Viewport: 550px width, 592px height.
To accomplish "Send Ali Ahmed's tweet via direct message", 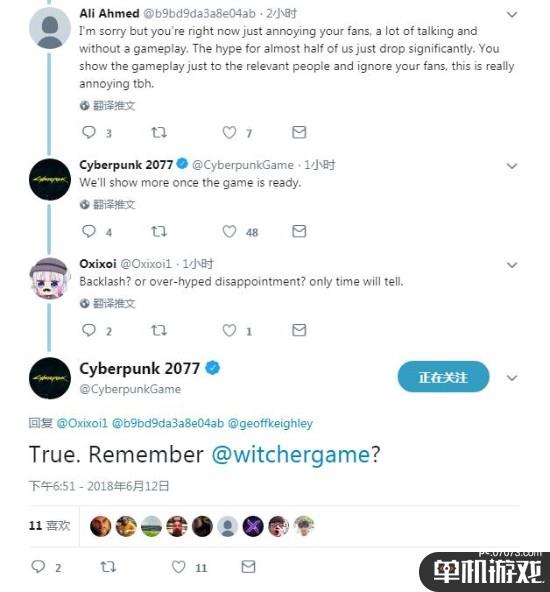I will pyautogui.click(x=299, y=132).
